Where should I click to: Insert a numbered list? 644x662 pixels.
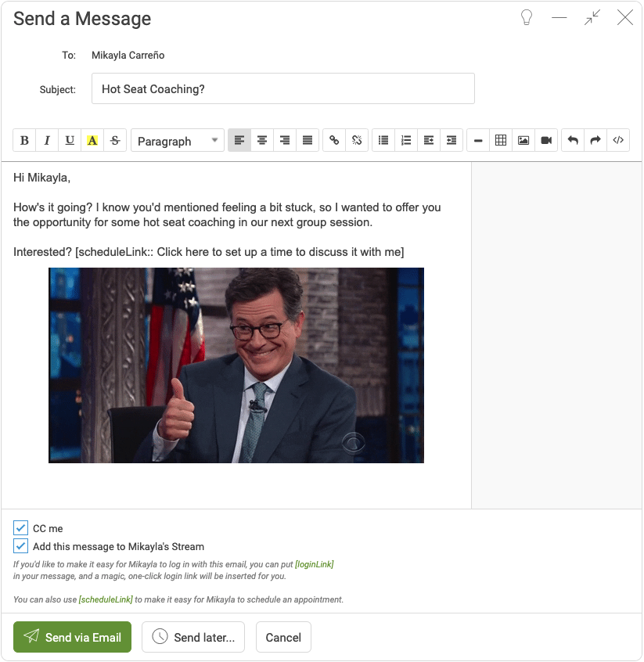coord(406,140)
